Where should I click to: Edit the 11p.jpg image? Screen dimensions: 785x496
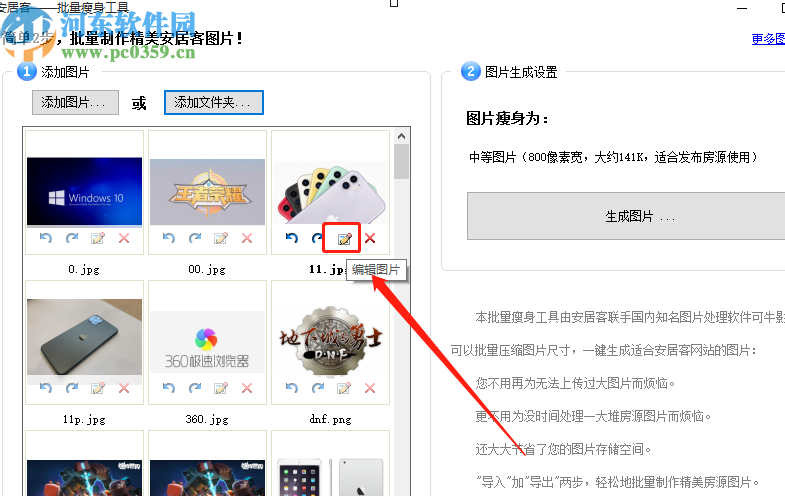pyautogui.click(x=98, y=388)
